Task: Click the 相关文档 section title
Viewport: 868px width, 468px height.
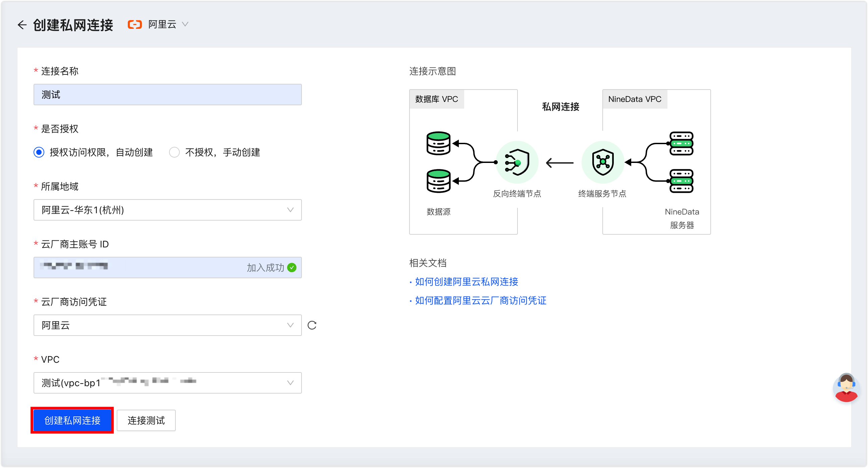Action: 428,263
